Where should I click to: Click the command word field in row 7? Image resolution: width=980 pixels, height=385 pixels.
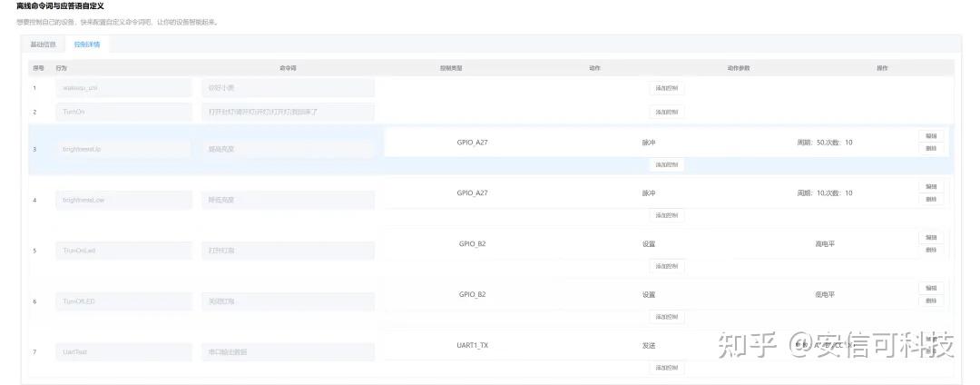click(289, 352)
